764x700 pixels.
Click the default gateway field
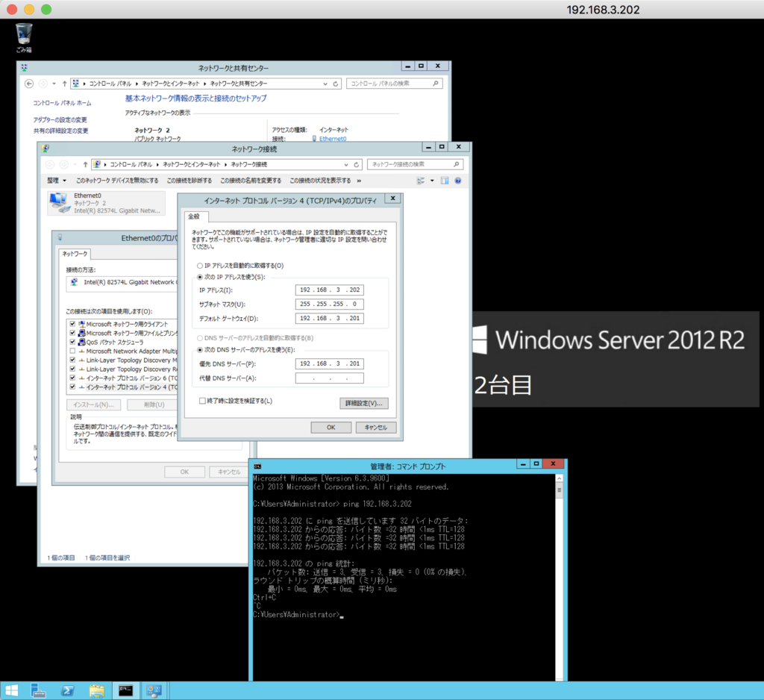pos(329,319)
